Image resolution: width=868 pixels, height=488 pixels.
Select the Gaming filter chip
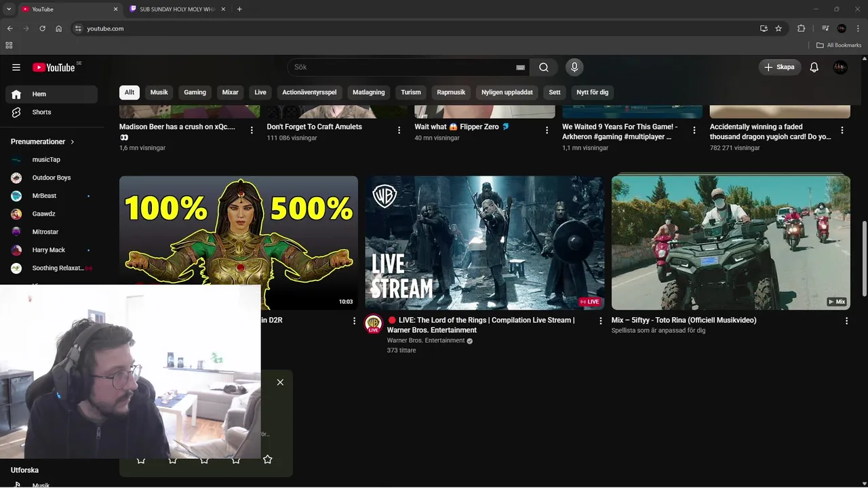195,92
